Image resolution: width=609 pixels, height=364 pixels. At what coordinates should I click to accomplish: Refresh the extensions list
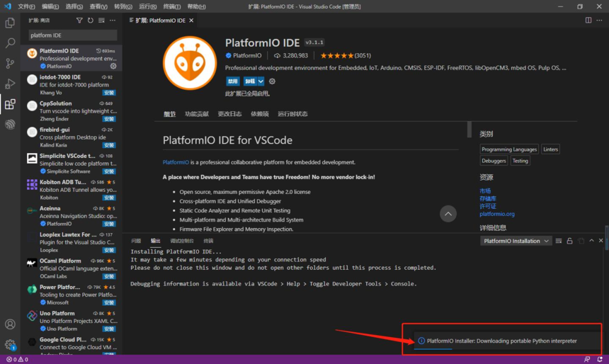tap(91, 21)
